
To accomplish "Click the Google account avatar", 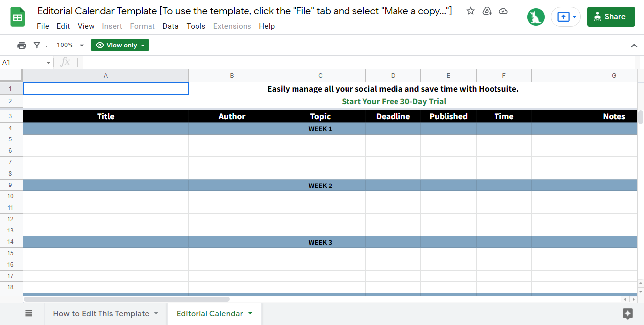I will pos(536,16).
